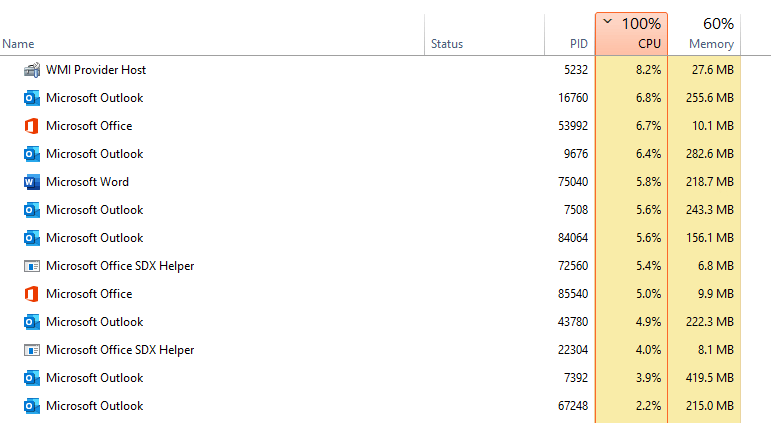This screenshot has width=771, height=423.
Task: Click the Outlook icon for PID 7392
Action: point(32,378)
